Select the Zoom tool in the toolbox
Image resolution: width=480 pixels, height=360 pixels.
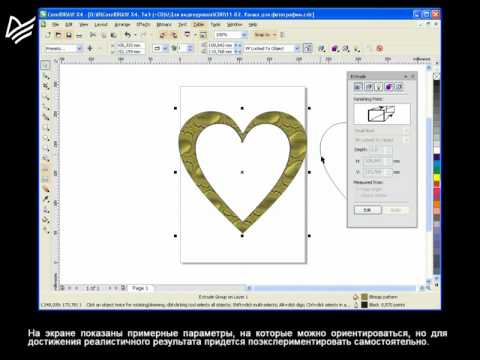(x=45, y=97)
